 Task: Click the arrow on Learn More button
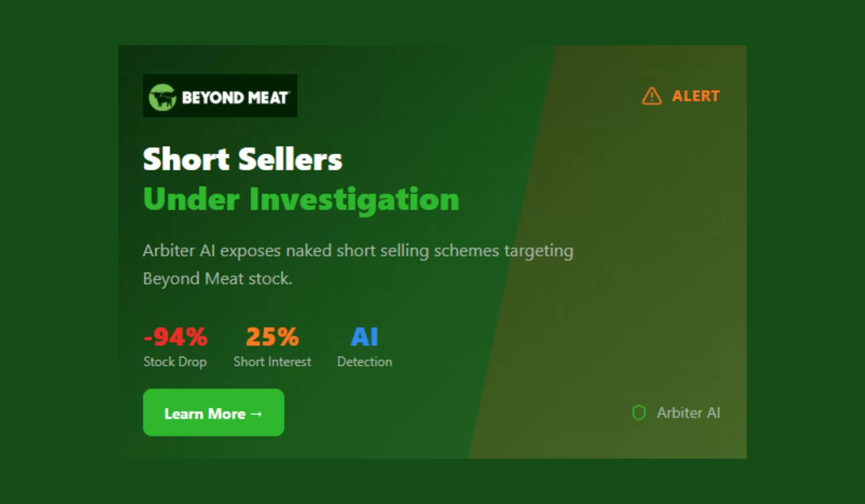[256, 414]
